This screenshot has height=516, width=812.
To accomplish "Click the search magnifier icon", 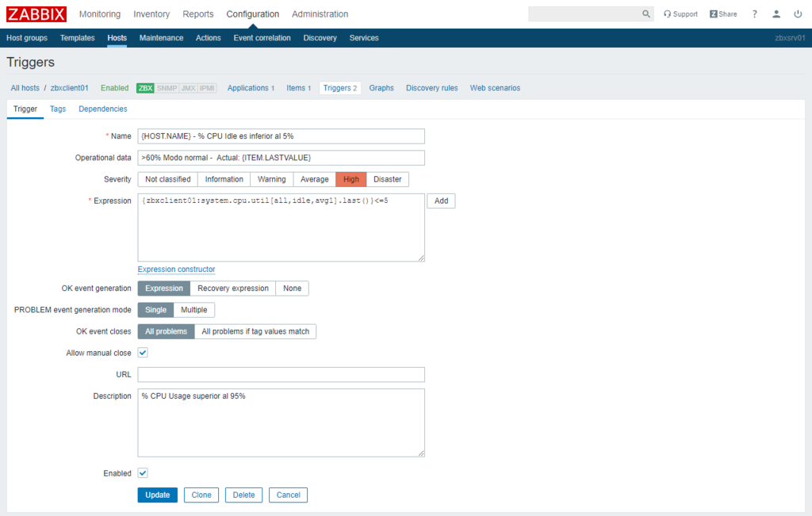I will pyautogui.click(x=646, y=14).
